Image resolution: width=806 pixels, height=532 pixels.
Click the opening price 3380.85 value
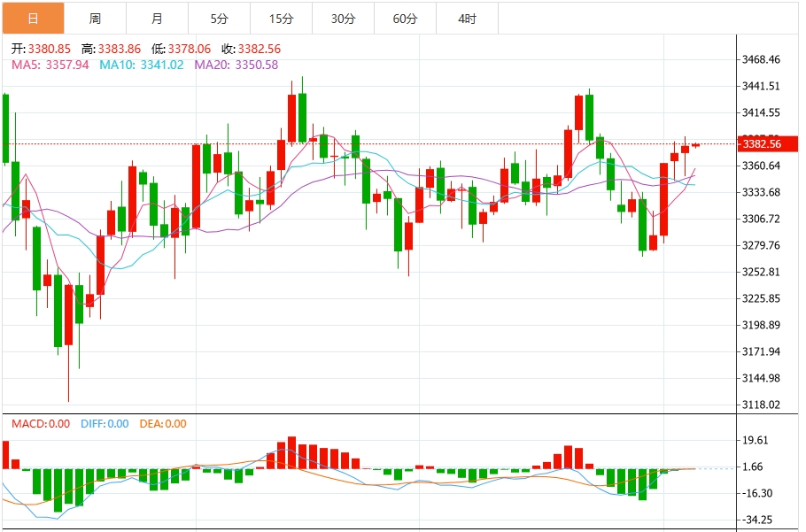click(x=50, y=49)
